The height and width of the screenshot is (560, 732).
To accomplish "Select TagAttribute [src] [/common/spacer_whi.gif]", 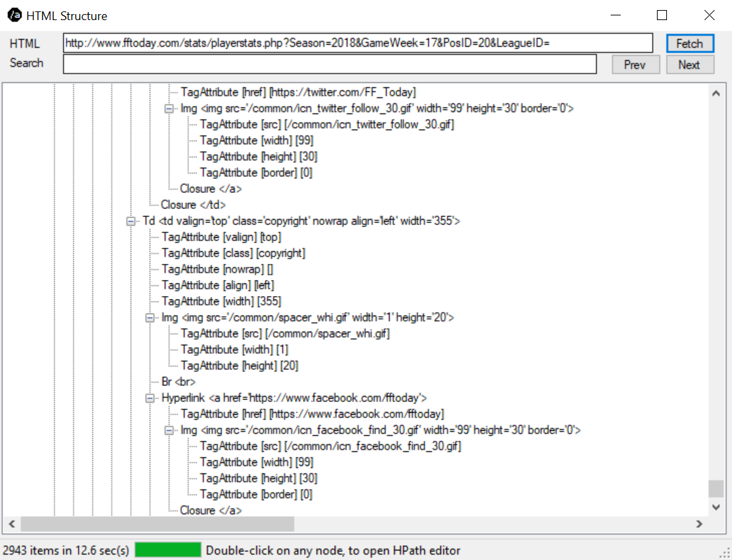I will tap(286, 334).
